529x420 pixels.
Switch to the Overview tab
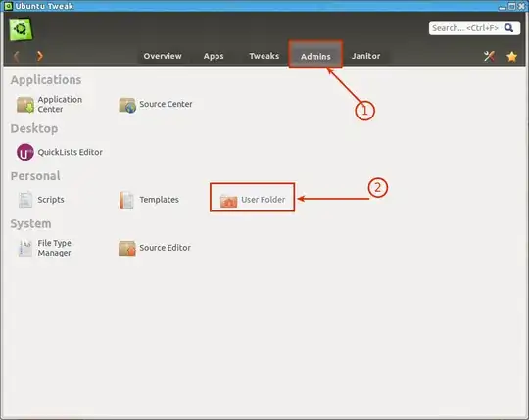point(163,56)
